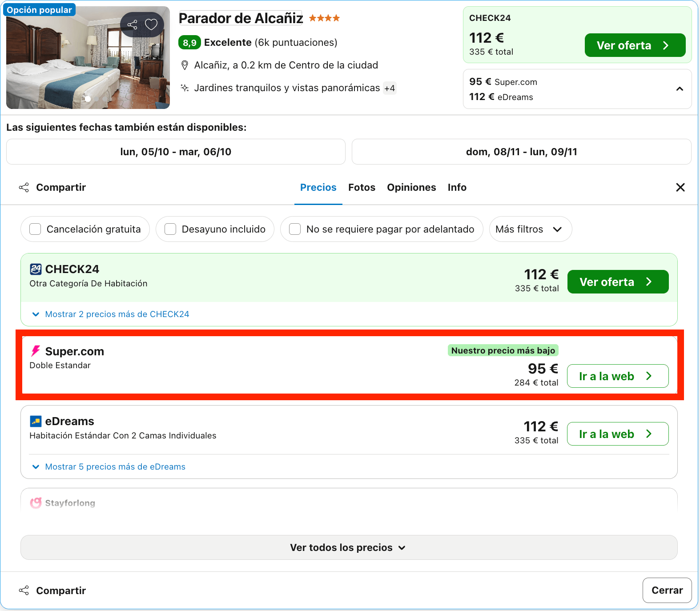Click the Stayforlong logo icon
The image size is (700, 611).
pos(36,503)
